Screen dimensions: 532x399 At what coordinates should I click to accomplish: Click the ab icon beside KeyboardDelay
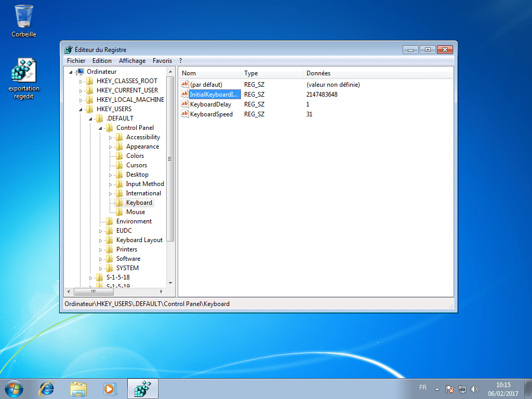click(x=185, y=104)
